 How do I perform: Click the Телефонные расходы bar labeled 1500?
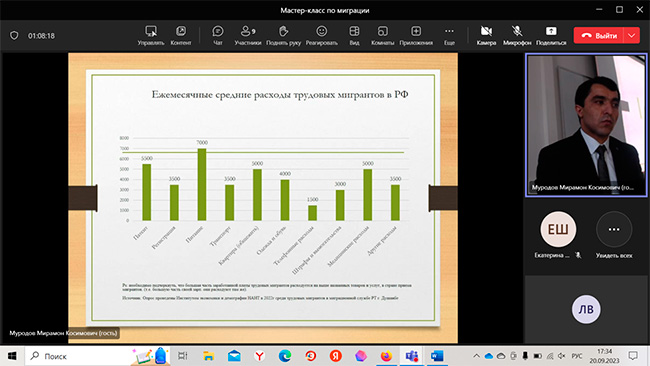[313, 213]
